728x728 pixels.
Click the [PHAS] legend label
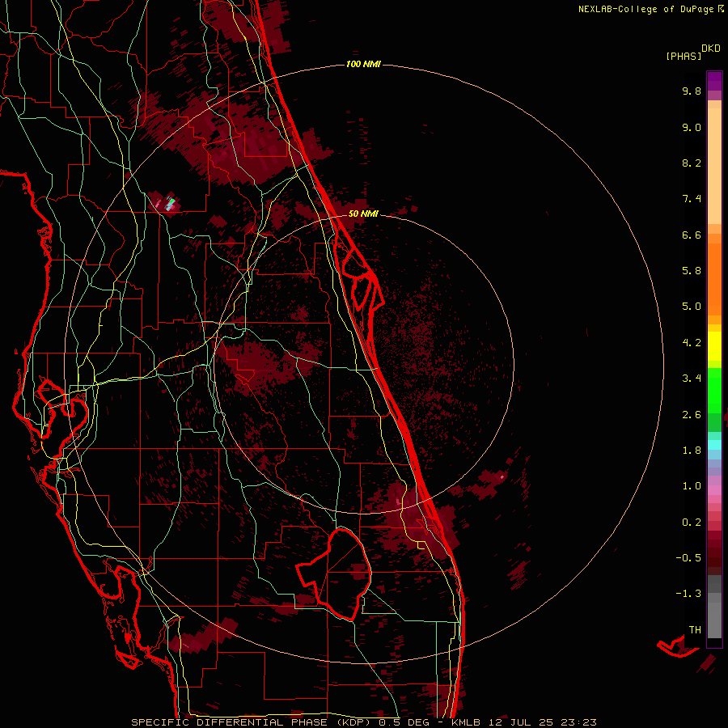684,56
